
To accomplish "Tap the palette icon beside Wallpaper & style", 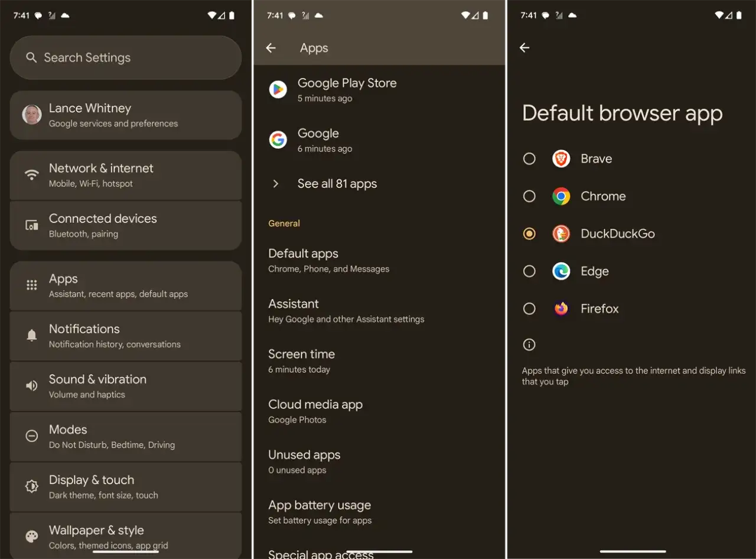I will pyautogui.click(x=31, y=537).
